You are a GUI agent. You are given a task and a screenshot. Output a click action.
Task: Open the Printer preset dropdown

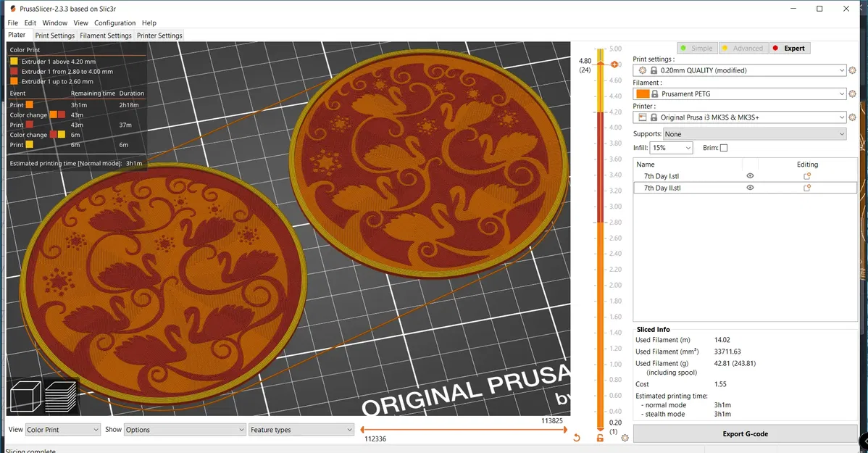pos(740,117)
